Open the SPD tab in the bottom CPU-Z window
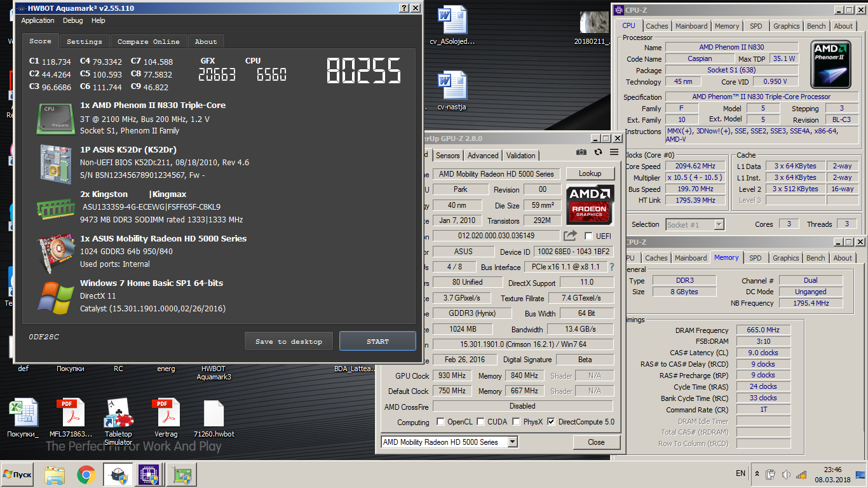 pos(755,258)
